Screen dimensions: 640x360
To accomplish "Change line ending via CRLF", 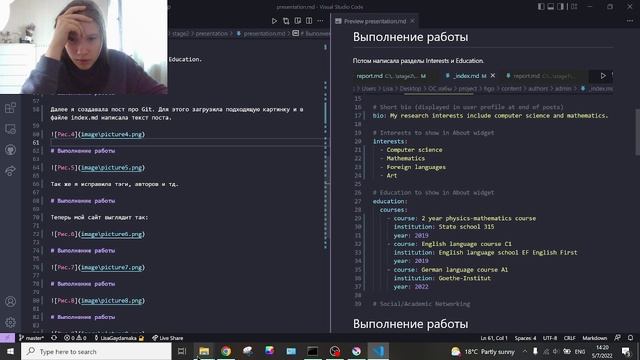I will [x=569, y=338].
